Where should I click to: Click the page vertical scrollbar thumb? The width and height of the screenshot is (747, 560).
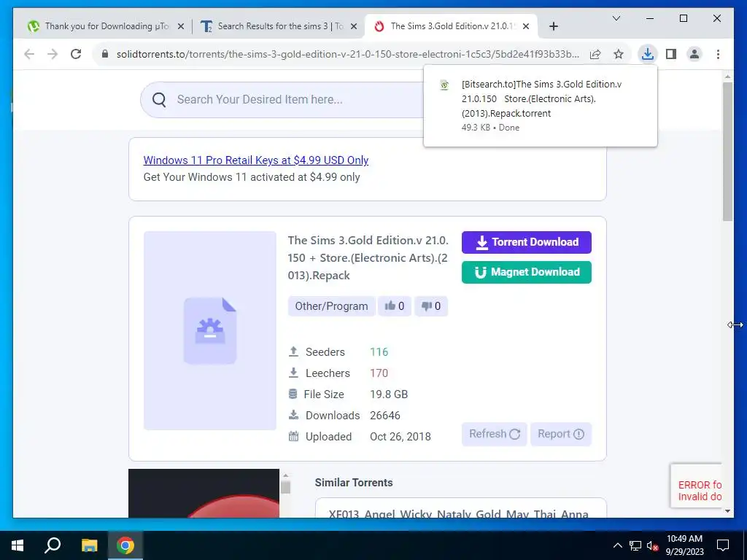[x=727, y=152]
